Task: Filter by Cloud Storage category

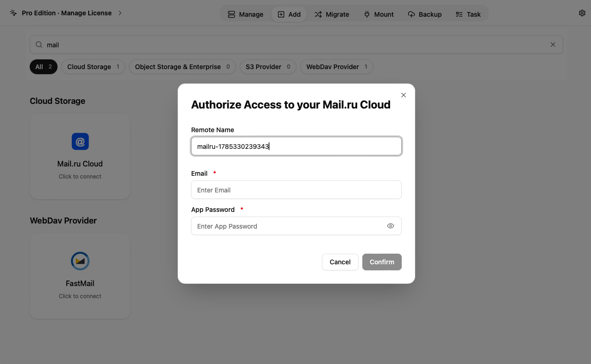Action: [93, 67]
